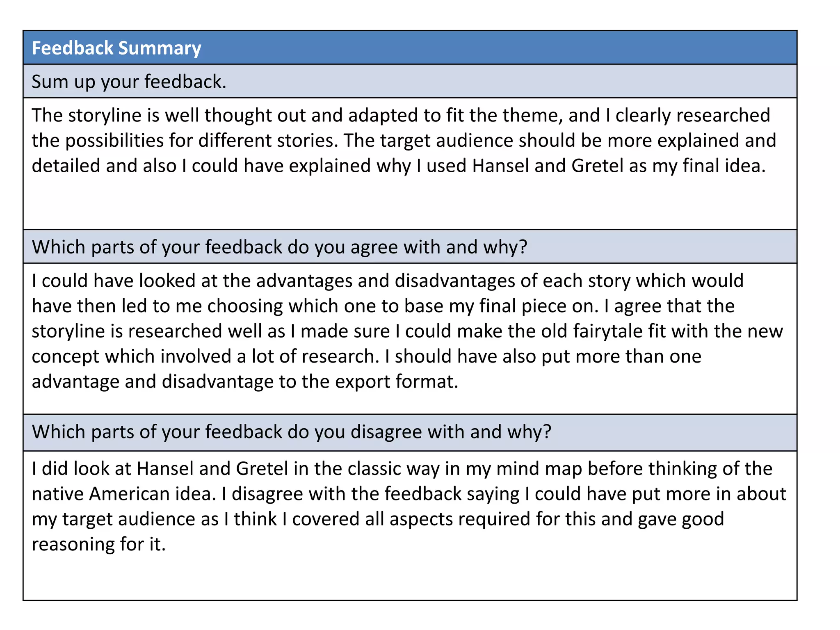Screen dimensions: 840x630
Task: Select the 'disagree with and why?' question row
Action: (x=410, y=432)
